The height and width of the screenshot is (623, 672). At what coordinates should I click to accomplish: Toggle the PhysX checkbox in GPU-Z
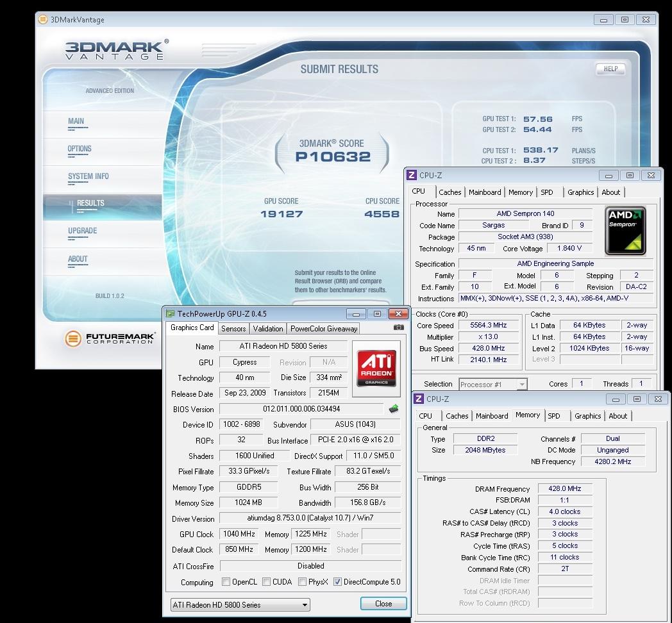click(x=302, y=582)
